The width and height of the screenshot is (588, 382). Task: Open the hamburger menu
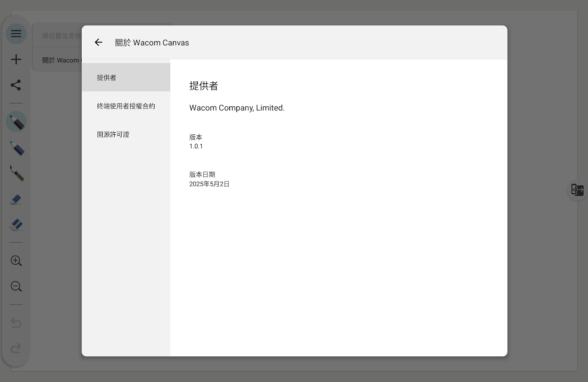pos(16,34)
